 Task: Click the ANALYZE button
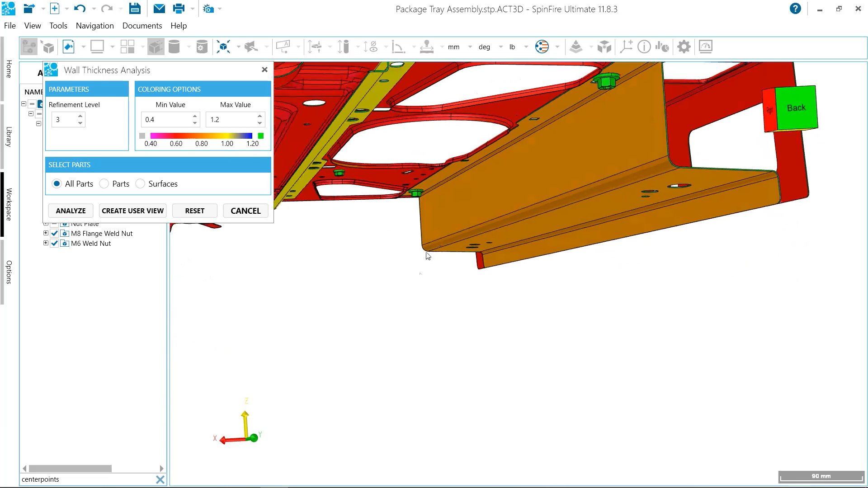click(71, 211)
